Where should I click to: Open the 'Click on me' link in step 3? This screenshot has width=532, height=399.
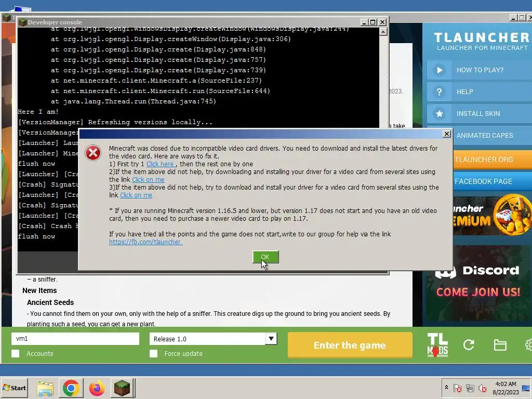[x=136, y=195]
